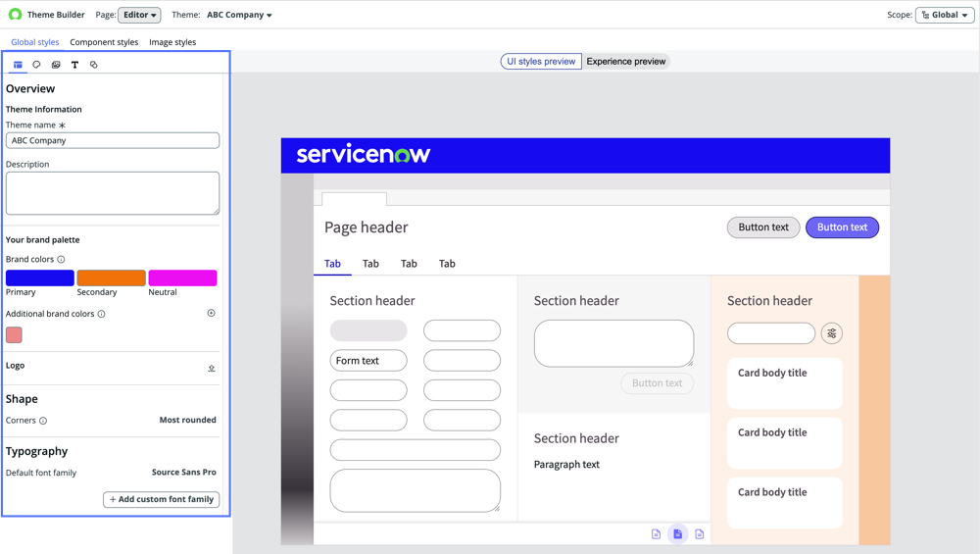Switch to Component styles tab

click(104, 42)
